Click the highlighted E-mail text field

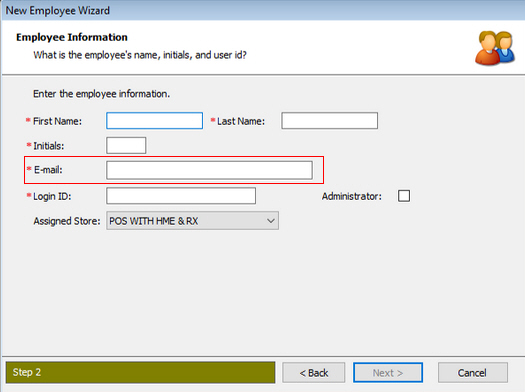click(209, 170)
